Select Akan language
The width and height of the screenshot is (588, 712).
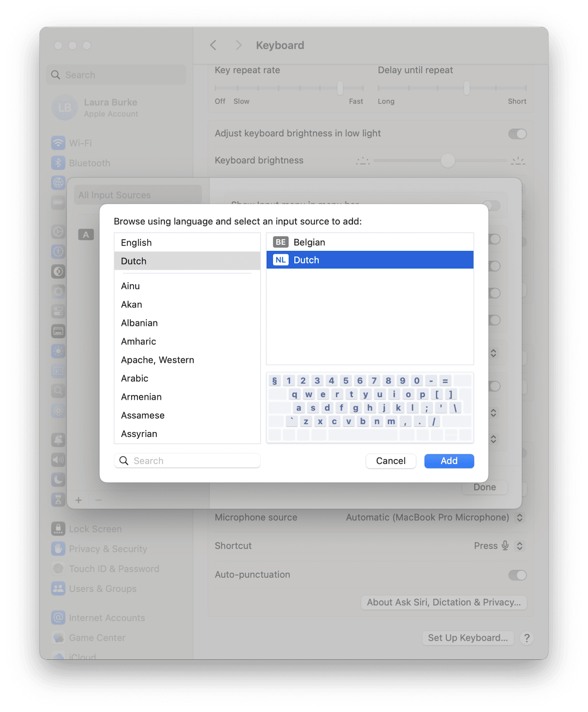[187, 304]
